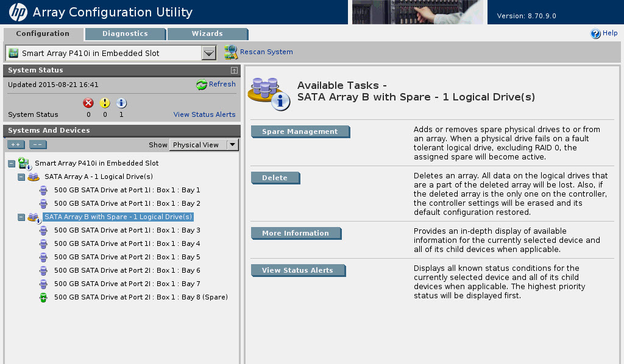Open the controller selection dropdown arrow
The image size is (624, 364).
[x=209, y=53]
